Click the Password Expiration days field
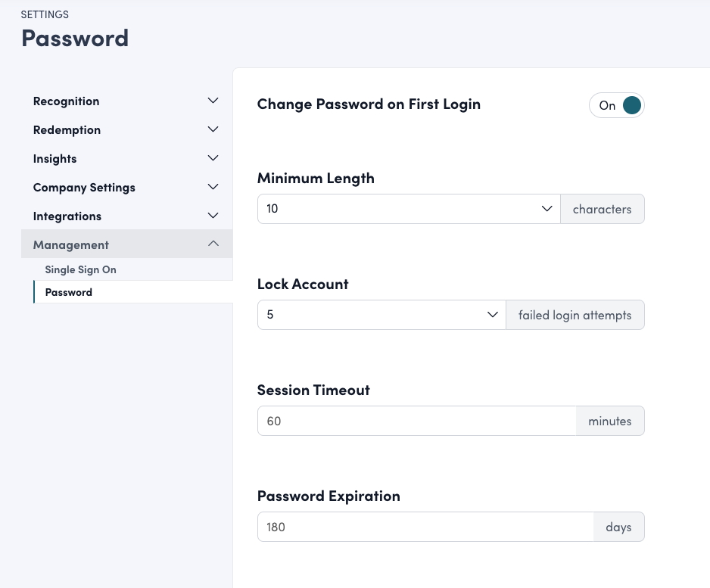This screenshot has width=710, height=588. pyautogui.click(x=425, y=527)
